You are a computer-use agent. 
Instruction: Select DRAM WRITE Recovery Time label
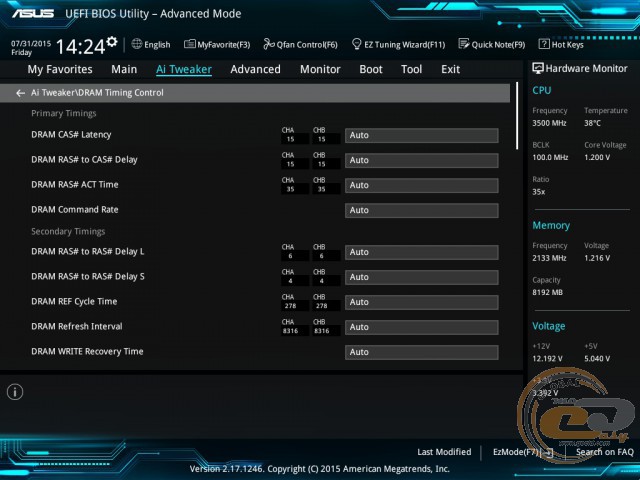[x=87, y=351]
